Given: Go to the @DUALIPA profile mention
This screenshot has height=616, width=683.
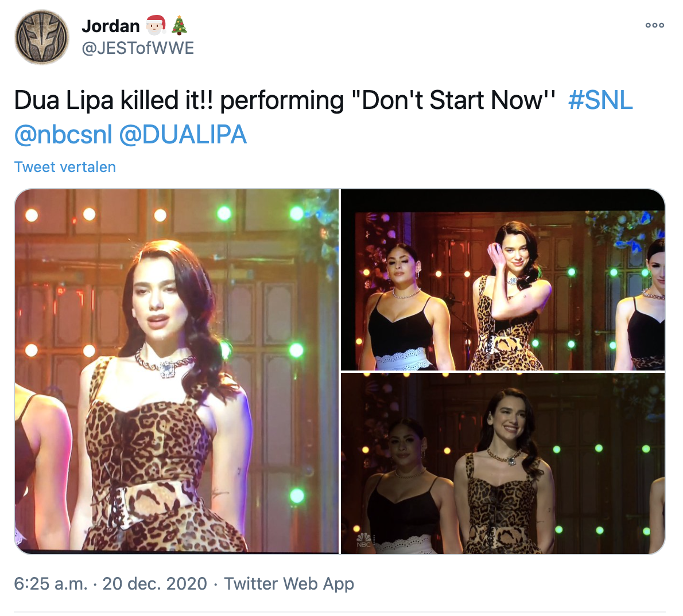Looking at the screenshot, I should 183,135.
